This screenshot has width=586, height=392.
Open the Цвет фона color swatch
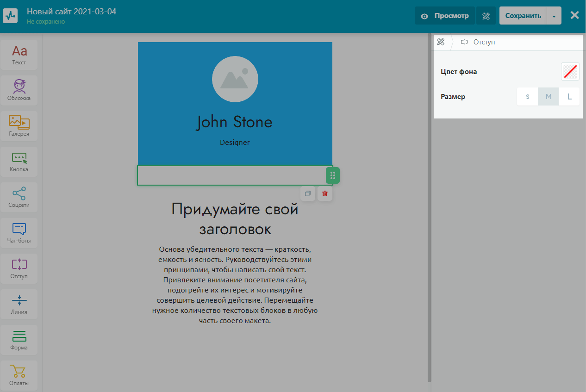point(570,72)
